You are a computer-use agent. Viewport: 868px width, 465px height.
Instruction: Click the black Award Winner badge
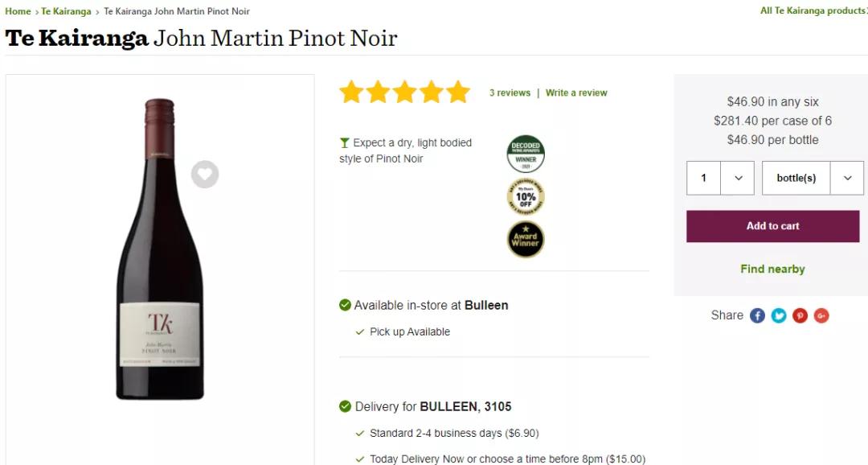[526, 239]
